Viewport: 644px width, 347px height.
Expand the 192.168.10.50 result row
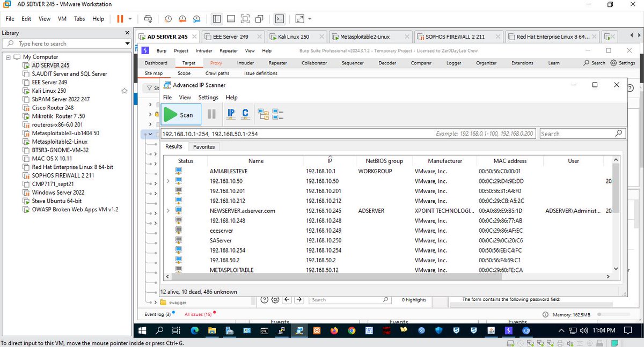168,181
